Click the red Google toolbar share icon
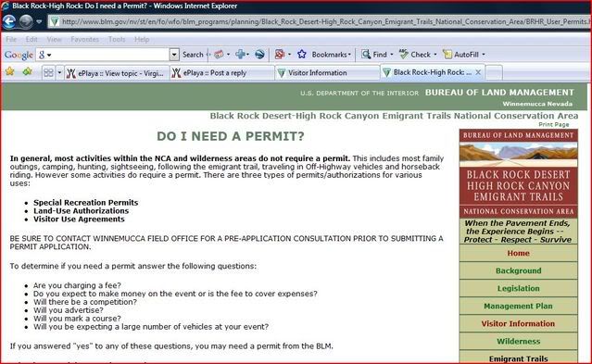This screenshot has height=364, width=592. point(280,55)
